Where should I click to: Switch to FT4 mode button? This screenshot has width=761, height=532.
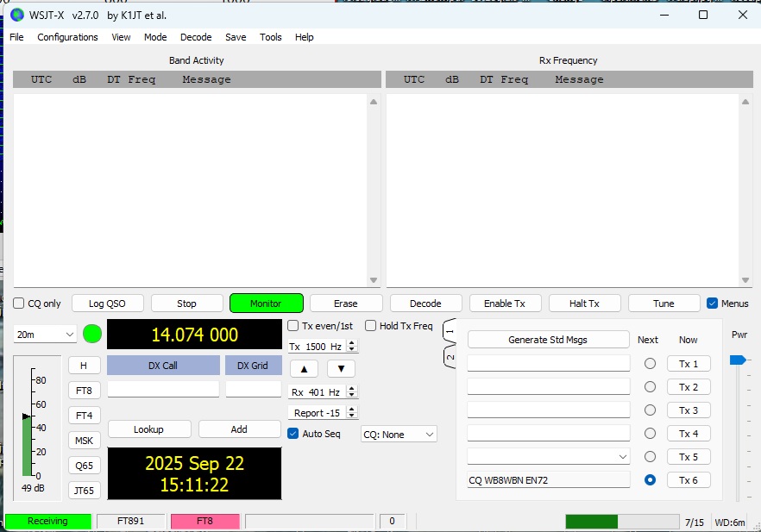point(84,416)
